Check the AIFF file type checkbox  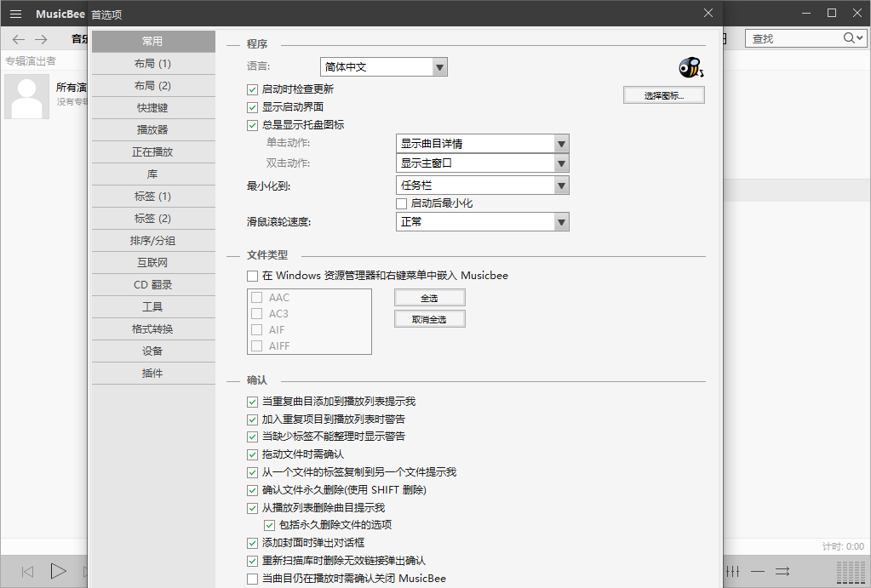[x=256, y=346]
